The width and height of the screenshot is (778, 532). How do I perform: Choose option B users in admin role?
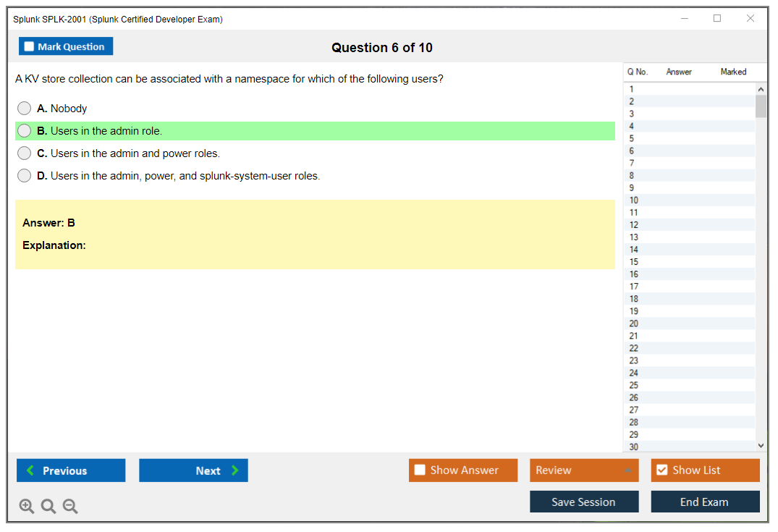coord(25,131)
